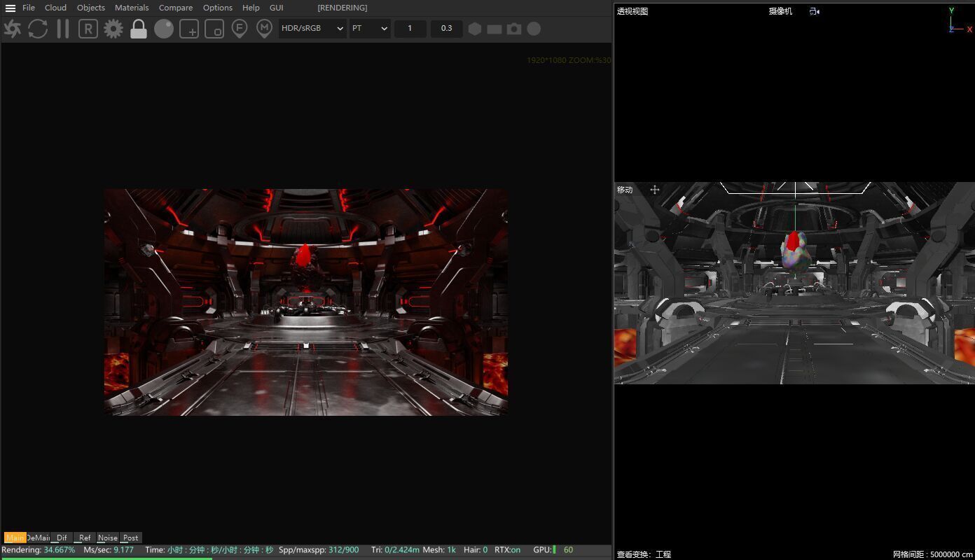Click the field showing 0.3
Screen dimensions: 975x560
click(x=447, y=29)
